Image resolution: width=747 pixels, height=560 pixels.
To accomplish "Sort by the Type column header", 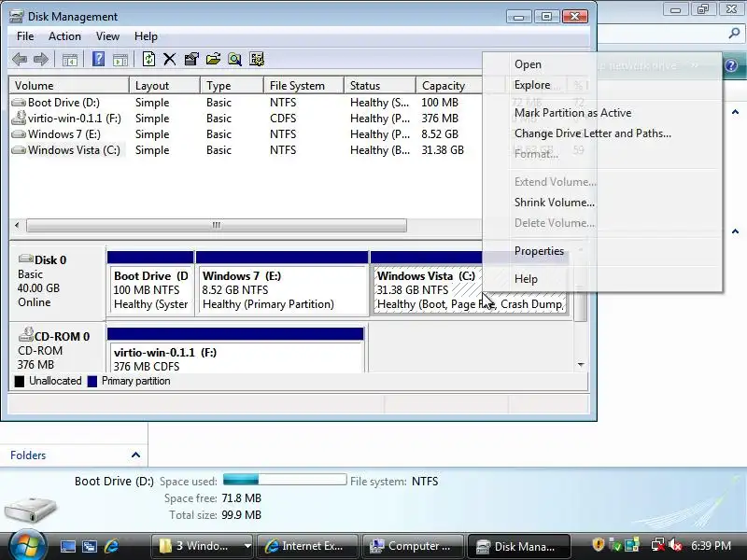I will [x=232, y=86].
